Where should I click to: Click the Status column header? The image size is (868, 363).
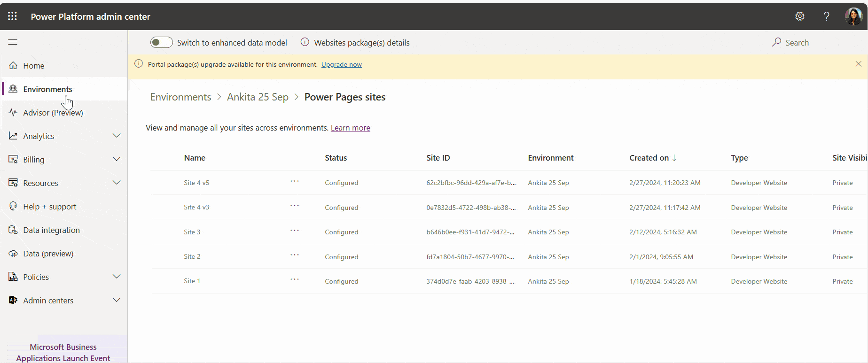336,158
